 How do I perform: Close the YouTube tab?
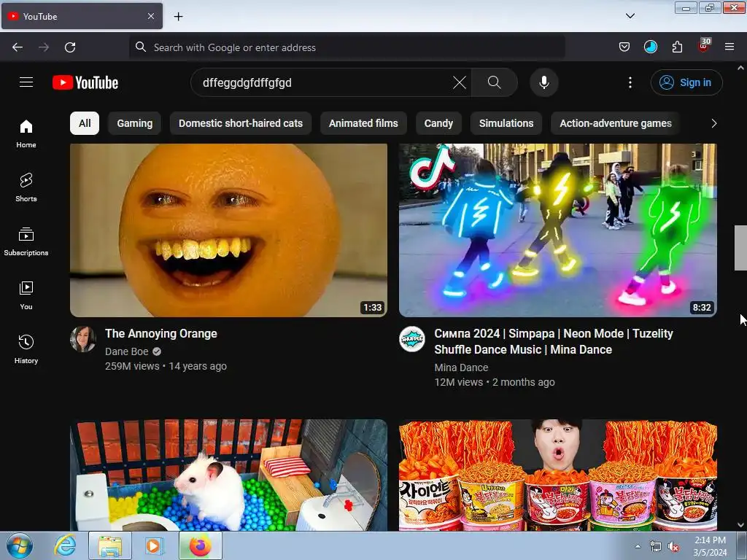point(151,16)
